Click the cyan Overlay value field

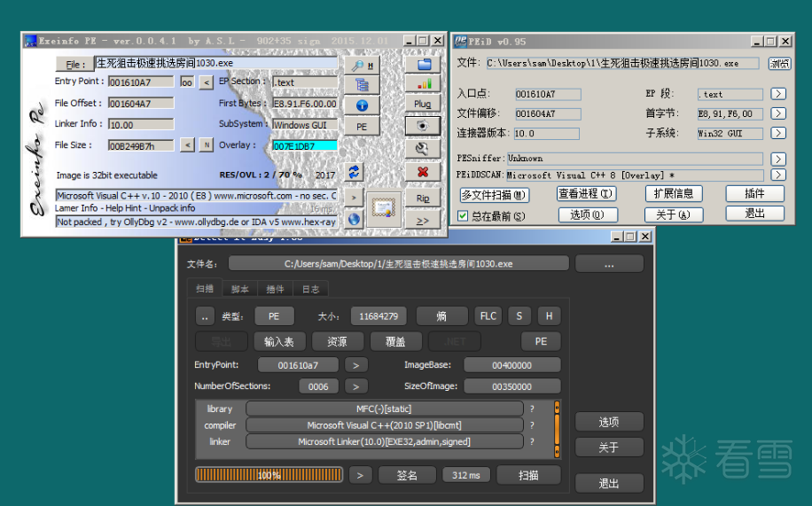pos(305,146)
